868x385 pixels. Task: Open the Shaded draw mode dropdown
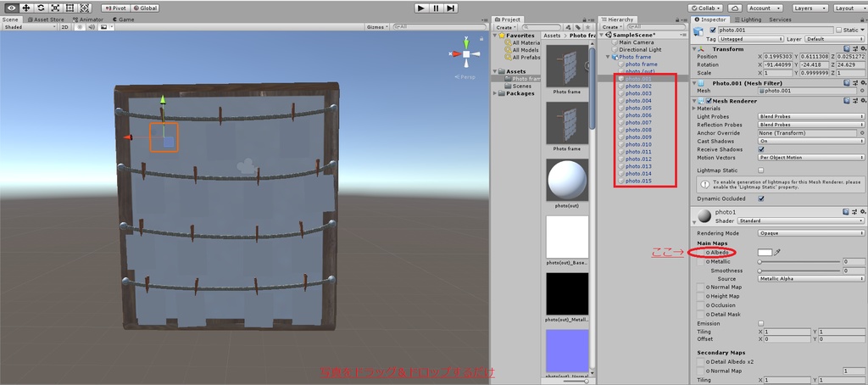(x=30, y=26)
